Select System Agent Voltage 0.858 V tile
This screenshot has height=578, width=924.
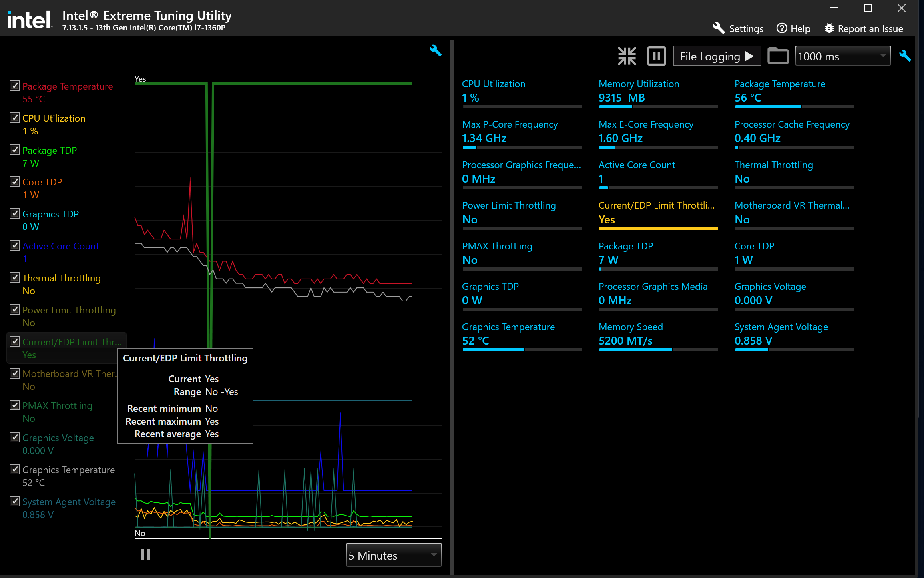click(794, 337)
